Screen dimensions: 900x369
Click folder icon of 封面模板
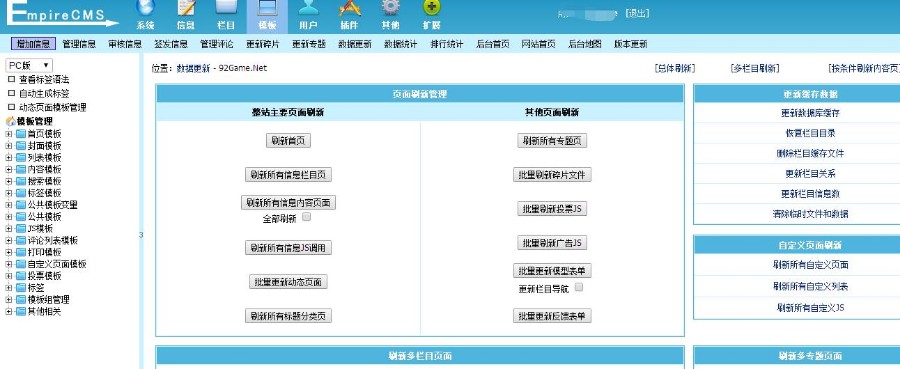click(x=21, y=146)
